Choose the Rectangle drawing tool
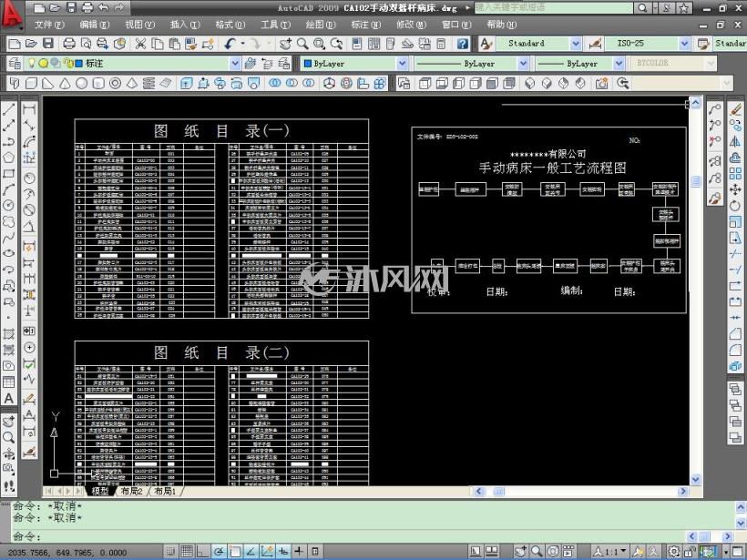 [x=8, y=173]
